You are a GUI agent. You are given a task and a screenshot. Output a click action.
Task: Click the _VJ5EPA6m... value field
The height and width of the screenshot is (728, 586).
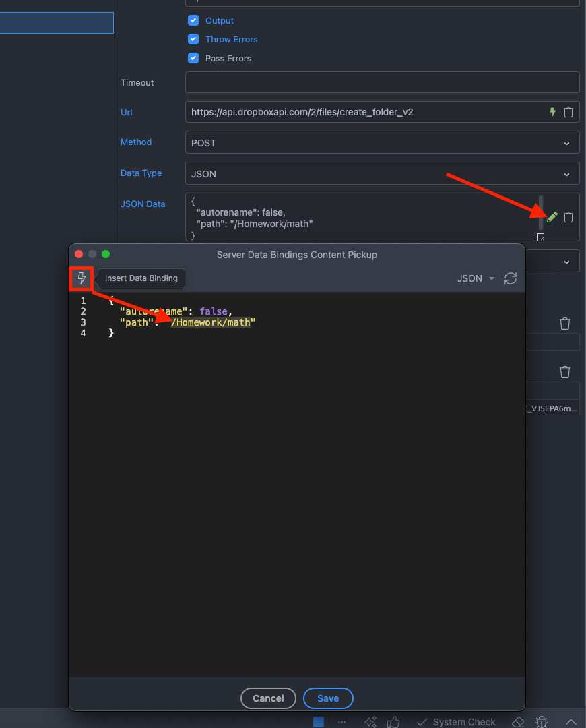pos(552,408)
